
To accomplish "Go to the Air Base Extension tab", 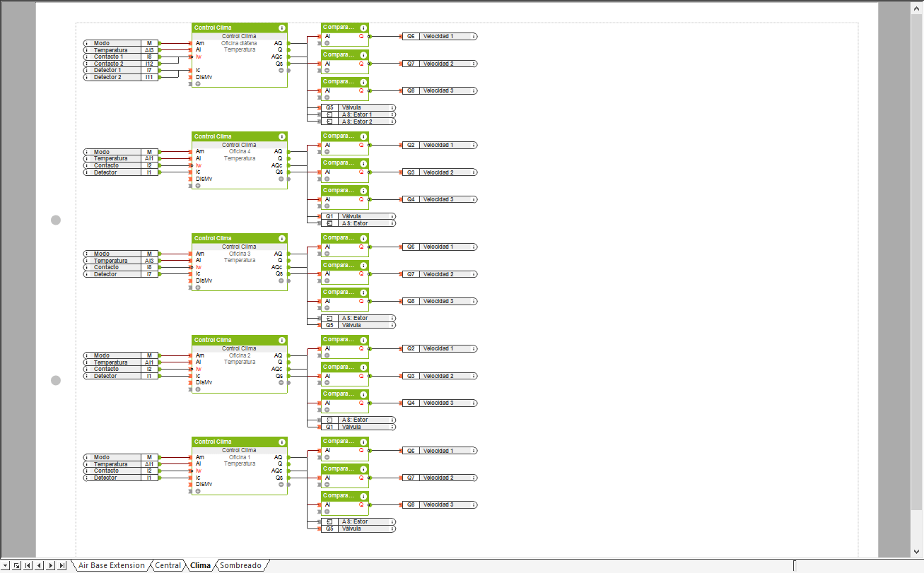I will tap(111, 565).
